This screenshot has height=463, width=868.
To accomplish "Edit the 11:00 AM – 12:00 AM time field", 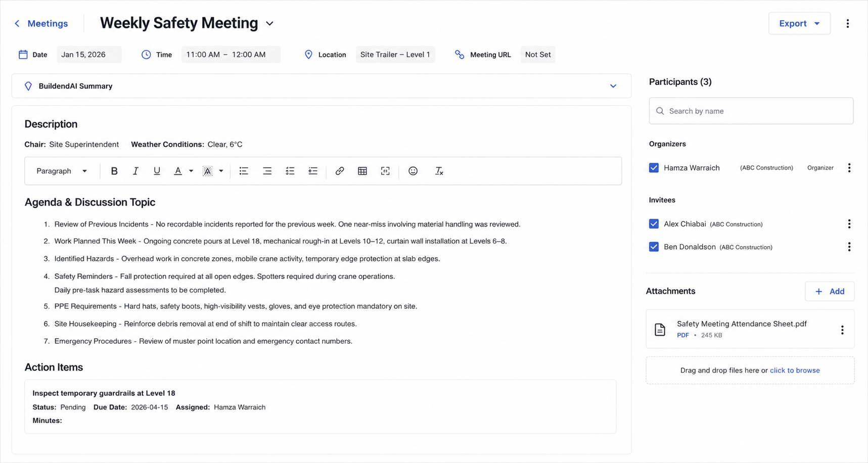I will (231, 55).
